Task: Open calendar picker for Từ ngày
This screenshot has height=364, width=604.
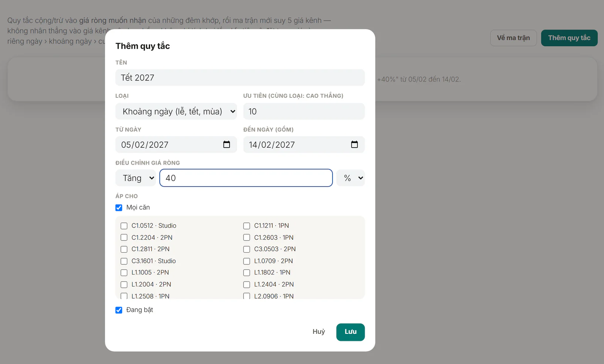Action: click(226, 145)
